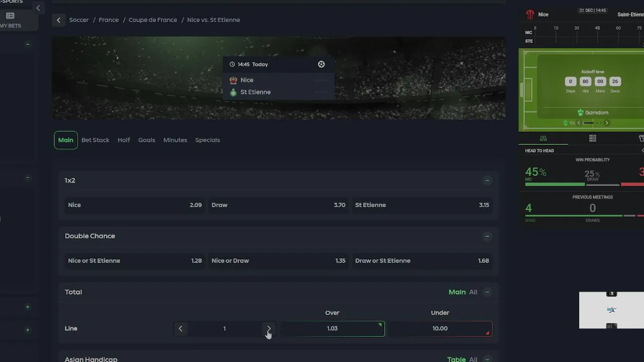This screenshot has width=644, height=362.
Task: Click Nice vs. St Etienne breadcrumb
Action: (213, 20)
